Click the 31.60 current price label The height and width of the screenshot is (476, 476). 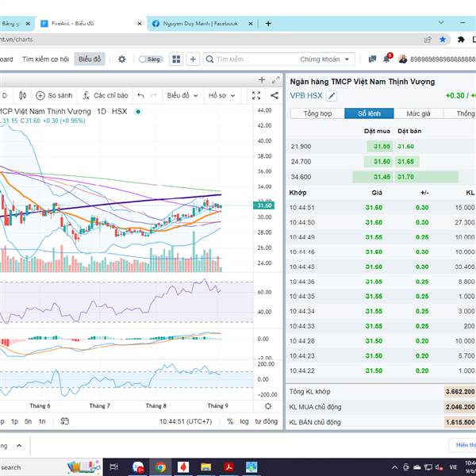point(264,205)
